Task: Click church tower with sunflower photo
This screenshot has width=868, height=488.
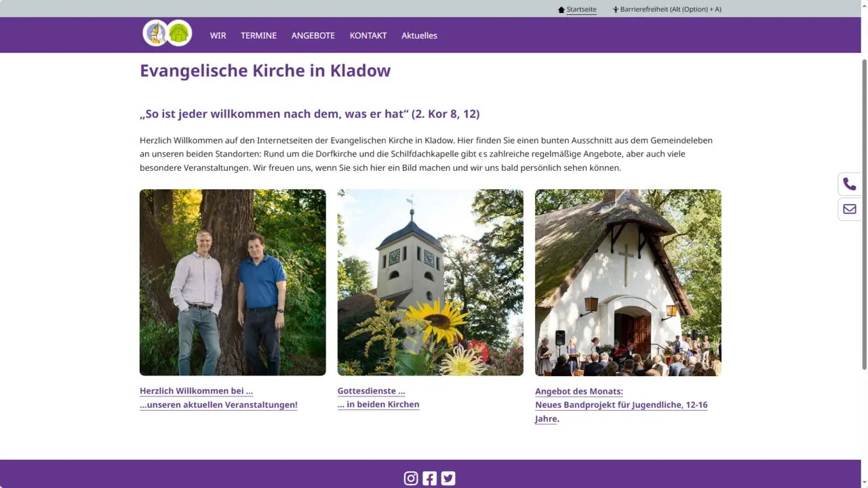Action: coord(431,282)
